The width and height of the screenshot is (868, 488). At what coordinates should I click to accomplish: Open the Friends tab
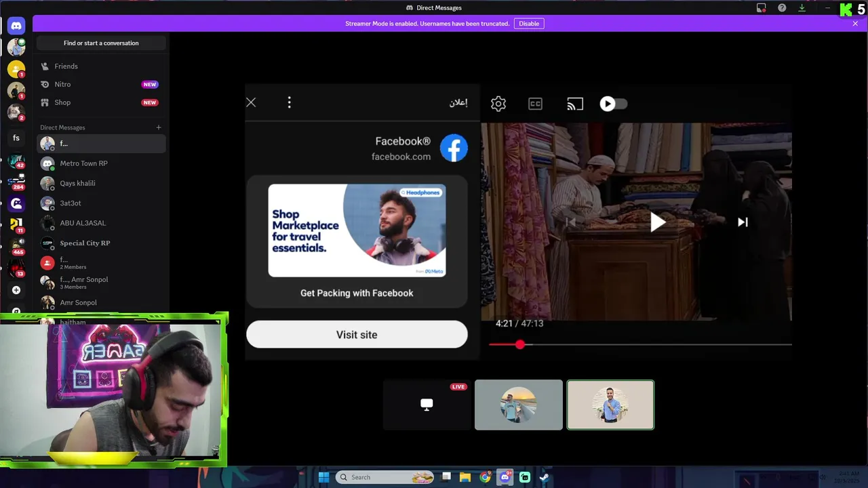click(101, 66)
